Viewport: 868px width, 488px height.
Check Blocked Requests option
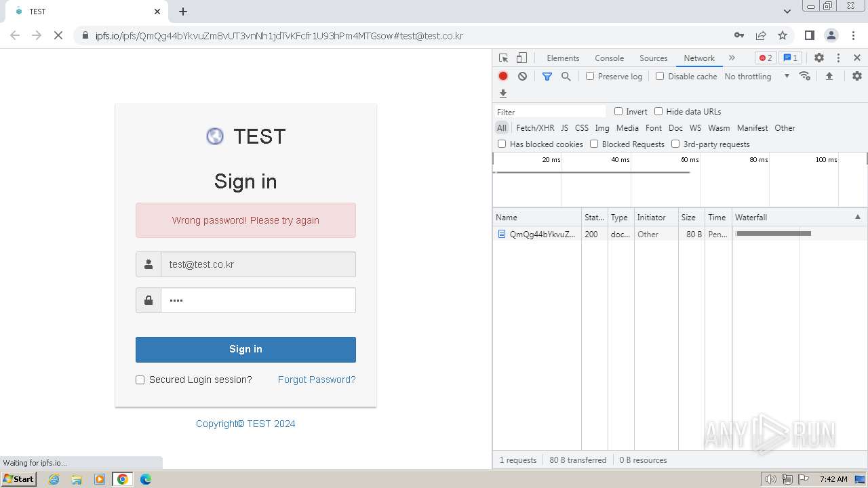(x=594, y=144)
